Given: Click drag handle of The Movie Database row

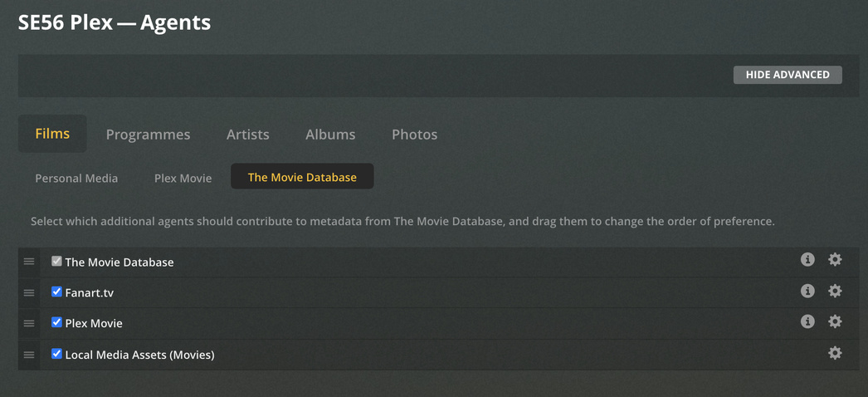Looking at the screenshot, I should click(29, 262).
